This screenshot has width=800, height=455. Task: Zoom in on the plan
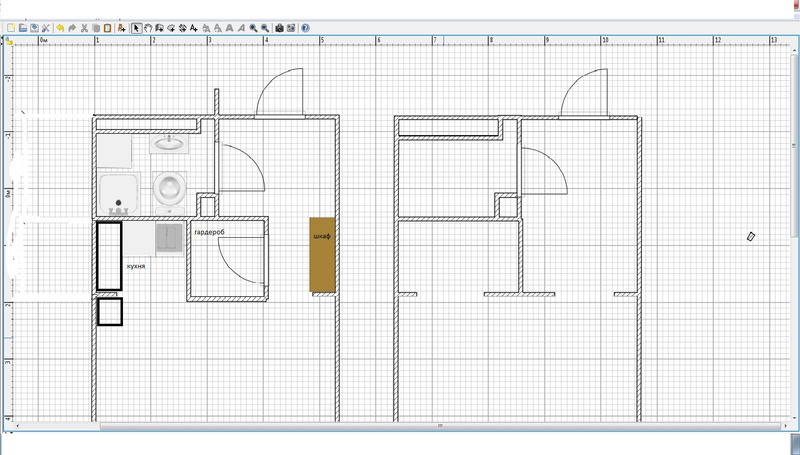[253, 28]
